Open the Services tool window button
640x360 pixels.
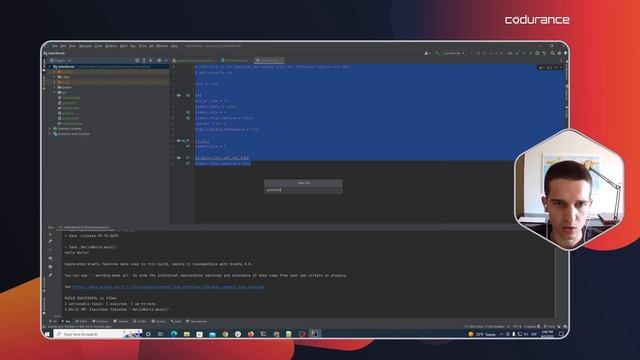pyautogui.click(x=159, y=322)
